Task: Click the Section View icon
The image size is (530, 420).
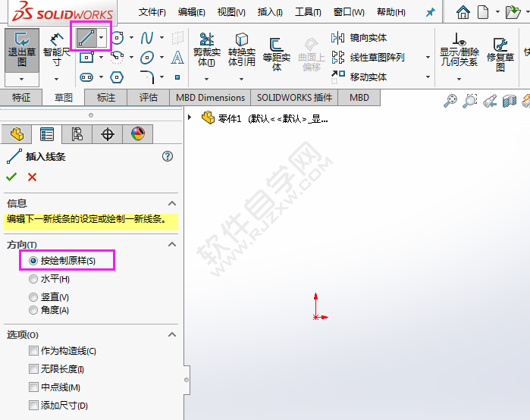Action: (510, 101)
